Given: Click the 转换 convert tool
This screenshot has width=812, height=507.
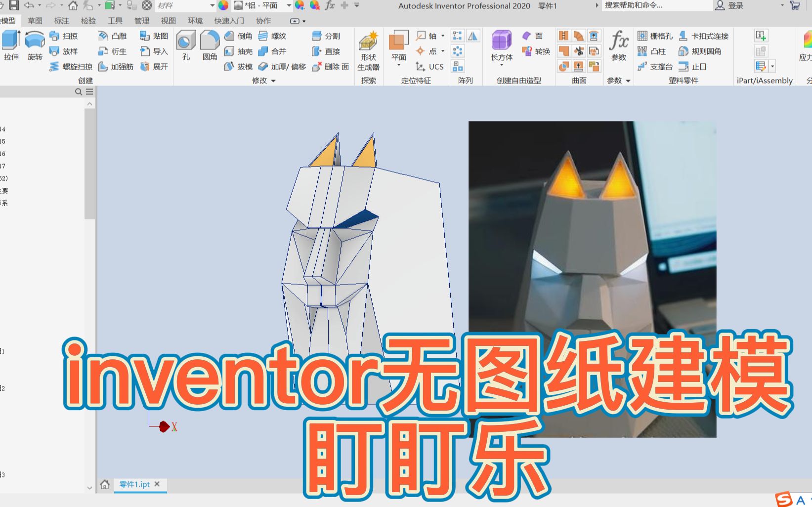Looking at the screenshot, I should (x=536, y=51).
